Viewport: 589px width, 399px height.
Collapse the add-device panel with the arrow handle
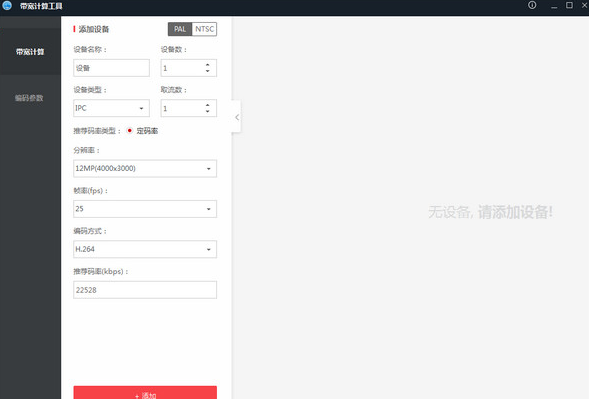[x=236, y=117]
